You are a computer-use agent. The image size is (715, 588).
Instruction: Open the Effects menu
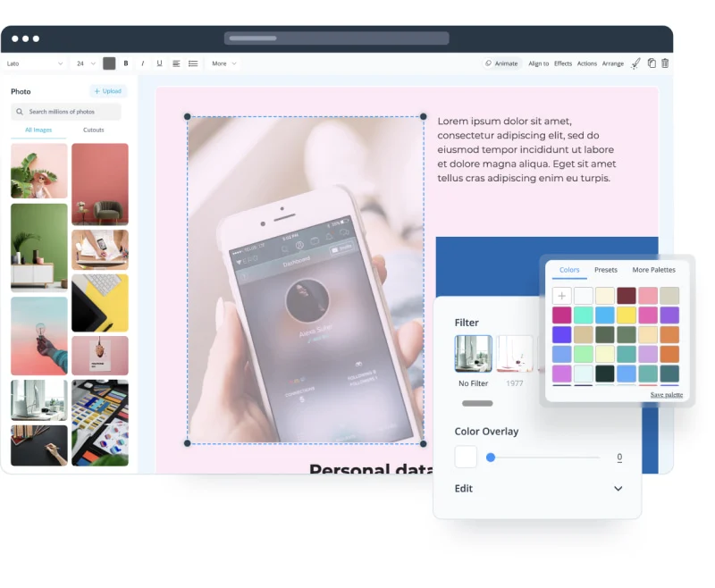coord(563,63)
